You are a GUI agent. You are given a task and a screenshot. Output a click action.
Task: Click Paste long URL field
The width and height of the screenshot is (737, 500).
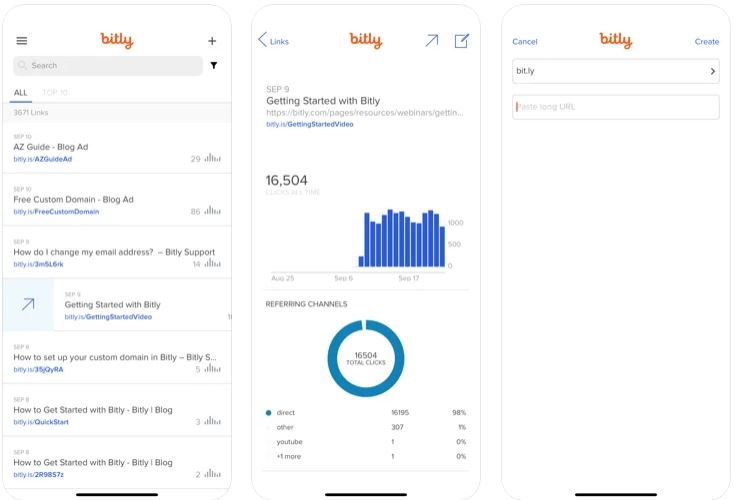[x=616, y=107]
